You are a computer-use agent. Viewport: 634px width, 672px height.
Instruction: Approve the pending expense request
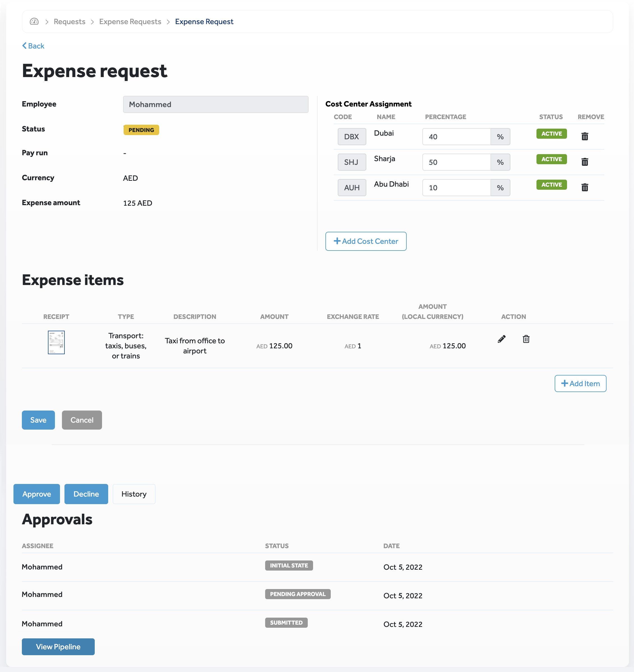click(x=36, y=494)
